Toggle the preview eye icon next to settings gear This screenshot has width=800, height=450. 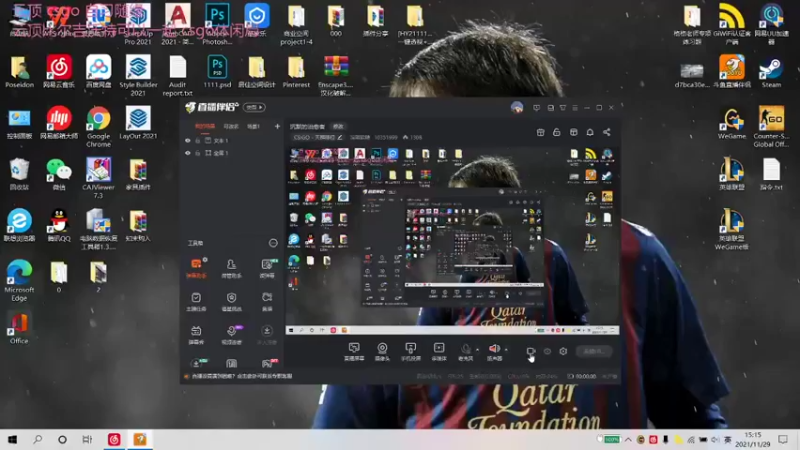(547, 351)
